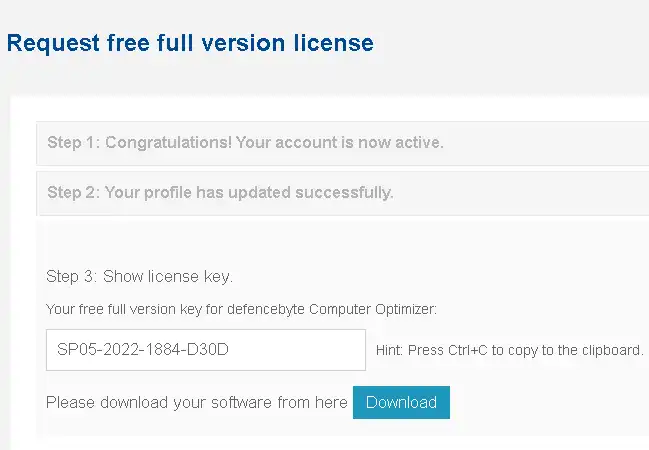Screen dimensions: 649x450
Task: Click the Ctrl+C clipboard hint text
Action: [509, 351]
